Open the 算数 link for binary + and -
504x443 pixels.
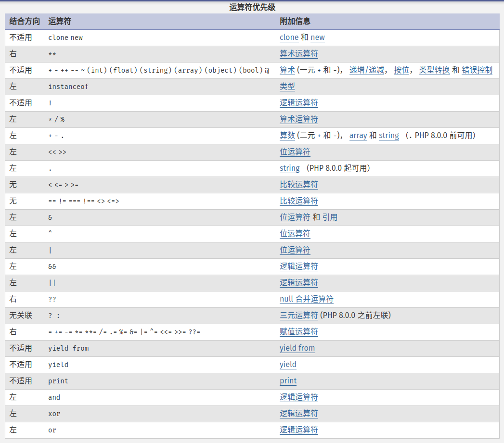[287, 136]
